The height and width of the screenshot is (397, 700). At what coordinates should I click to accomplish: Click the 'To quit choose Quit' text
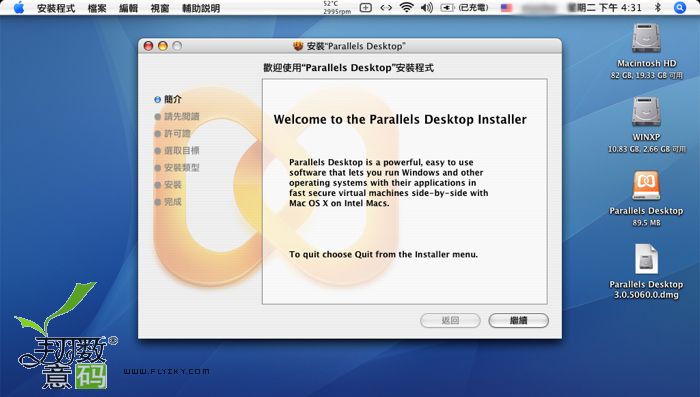(x=383, y=254)
